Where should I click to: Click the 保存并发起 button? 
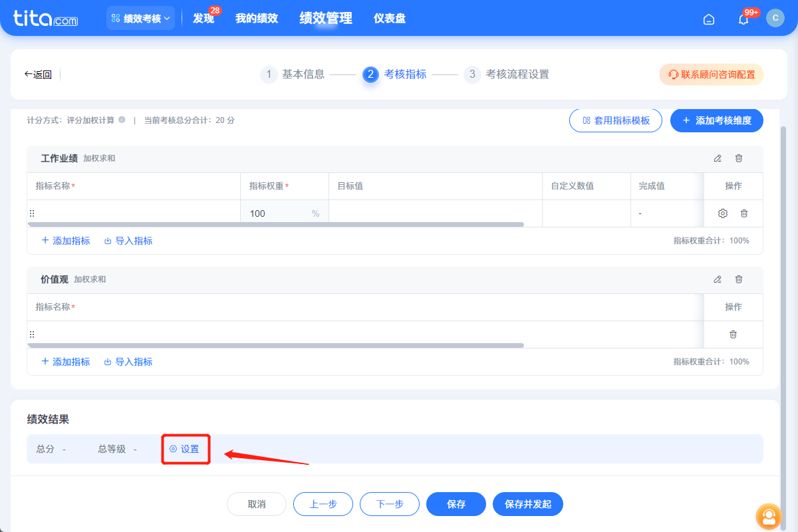pos(527,504)
